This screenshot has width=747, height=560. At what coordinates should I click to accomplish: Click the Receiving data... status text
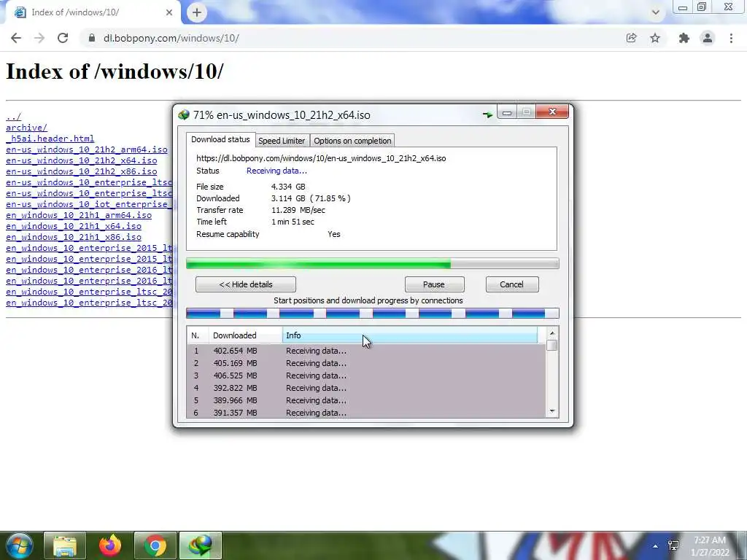pyautogui.click(x=276, y=171)
